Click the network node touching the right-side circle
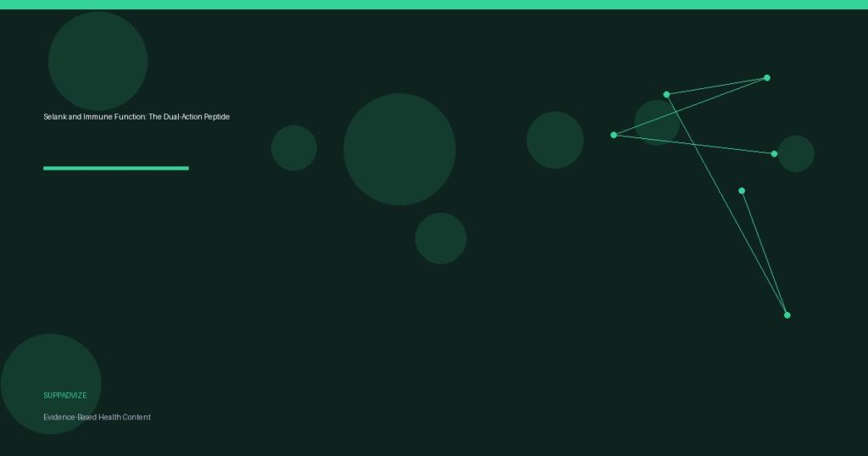This screenshot has width=868, height=456. point(774,153)
